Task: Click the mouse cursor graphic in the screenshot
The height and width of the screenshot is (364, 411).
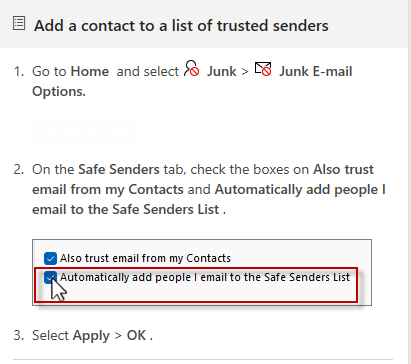Action: pyautogui.click(x=59, y=288)
